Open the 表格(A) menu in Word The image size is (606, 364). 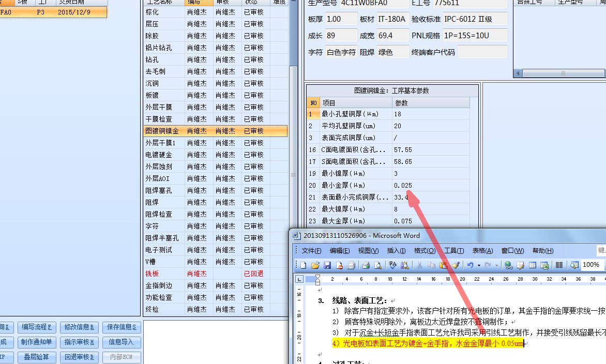click(x=482, y=251)
